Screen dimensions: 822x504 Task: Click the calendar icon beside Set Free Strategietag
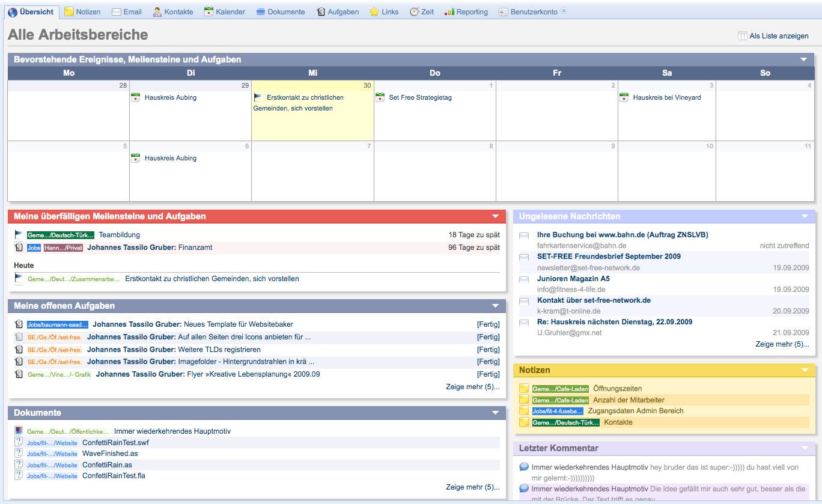coord(380,97)
